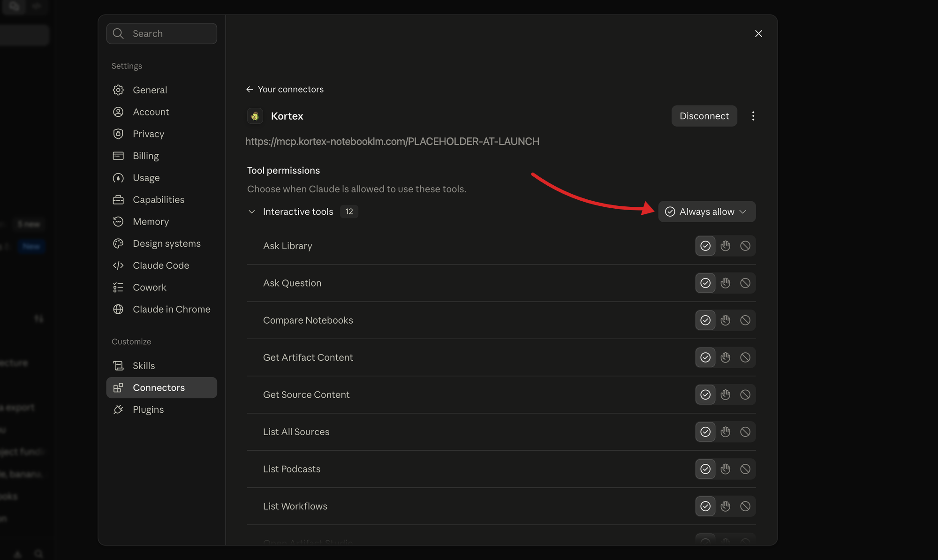The image size is (938, 560).
Task: Always allow Compare Notebooks tool
Action: [705, 320]
